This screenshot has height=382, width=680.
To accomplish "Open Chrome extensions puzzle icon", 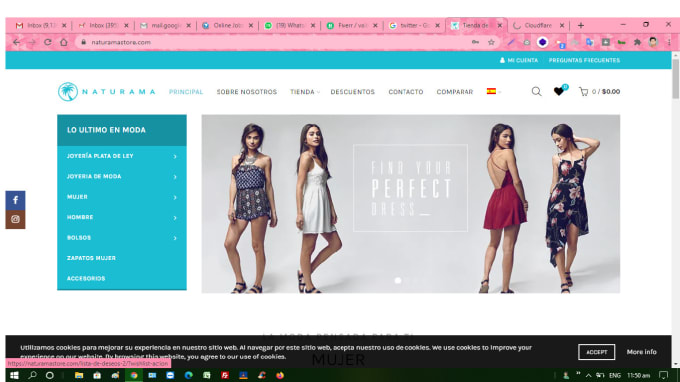I will [637, 42].
